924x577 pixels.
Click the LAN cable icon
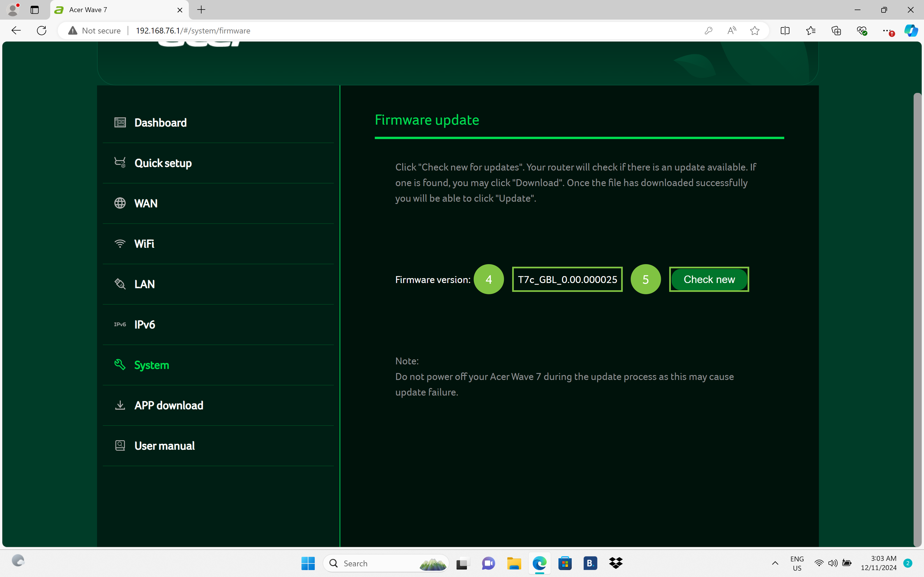pos(120,284)
